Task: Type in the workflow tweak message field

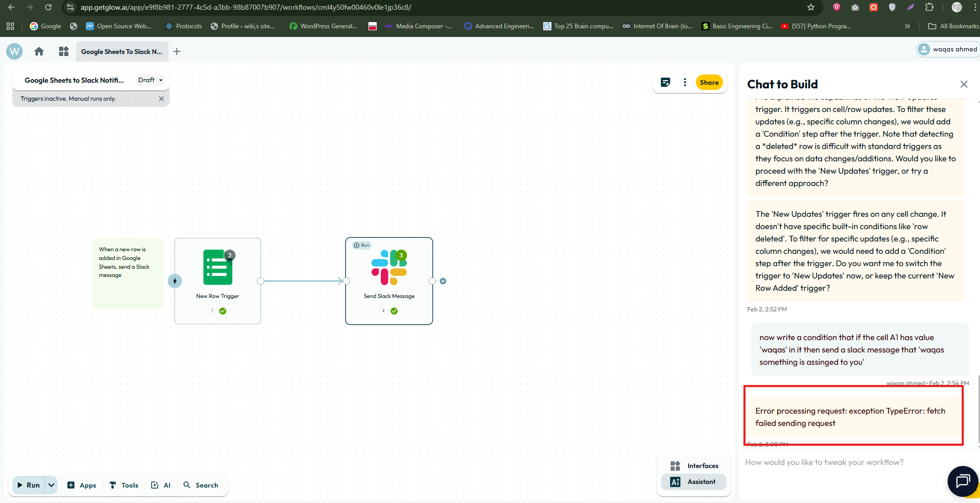Action: coord(843,462)
